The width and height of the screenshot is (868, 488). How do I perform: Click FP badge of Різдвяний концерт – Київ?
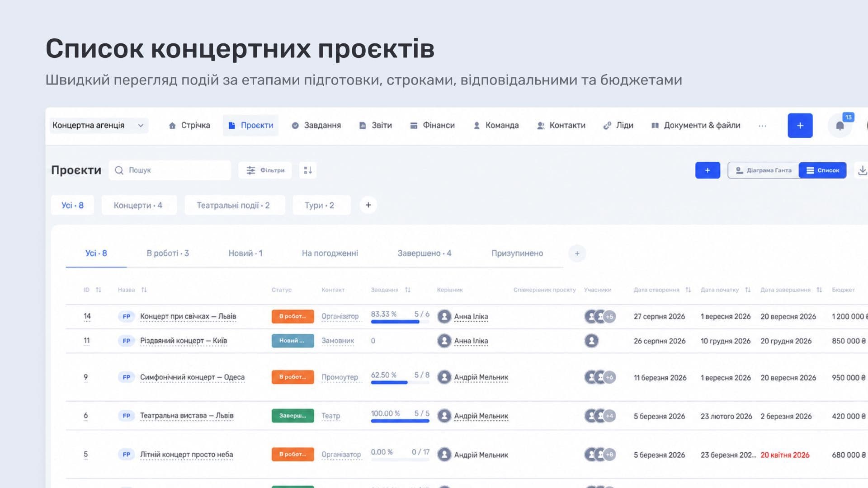(x=127, y=341)
